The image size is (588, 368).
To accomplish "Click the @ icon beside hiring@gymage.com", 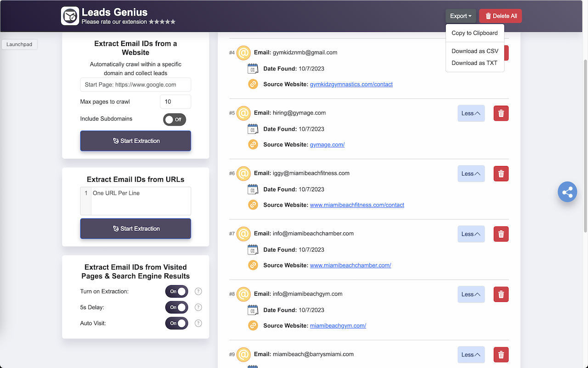I will coord(243,113).
